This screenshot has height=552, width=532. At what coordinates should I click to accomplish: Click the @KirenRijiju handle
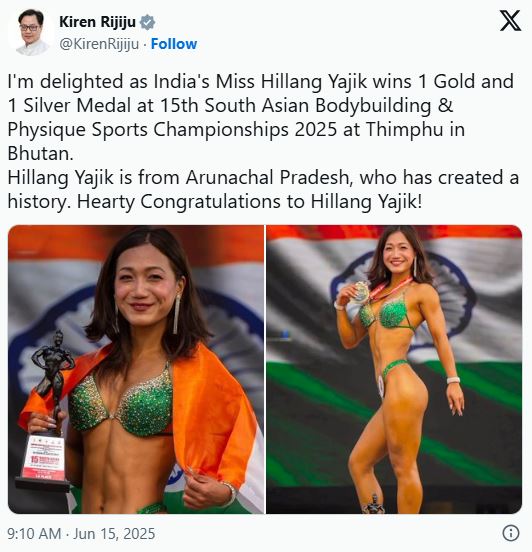pos(99,44)
